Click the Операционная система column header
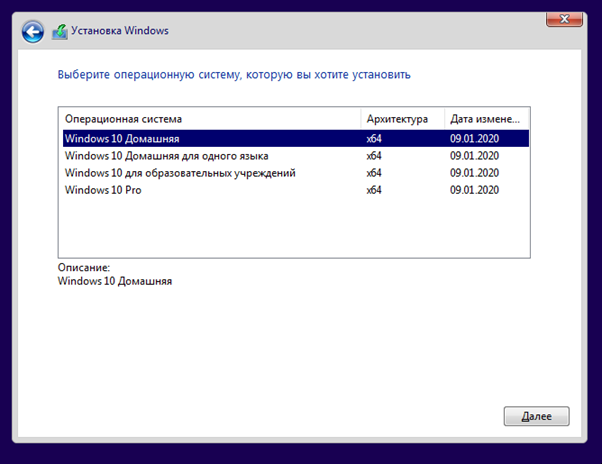This screenshot has width=602, height=464. (x=210, y=119)
